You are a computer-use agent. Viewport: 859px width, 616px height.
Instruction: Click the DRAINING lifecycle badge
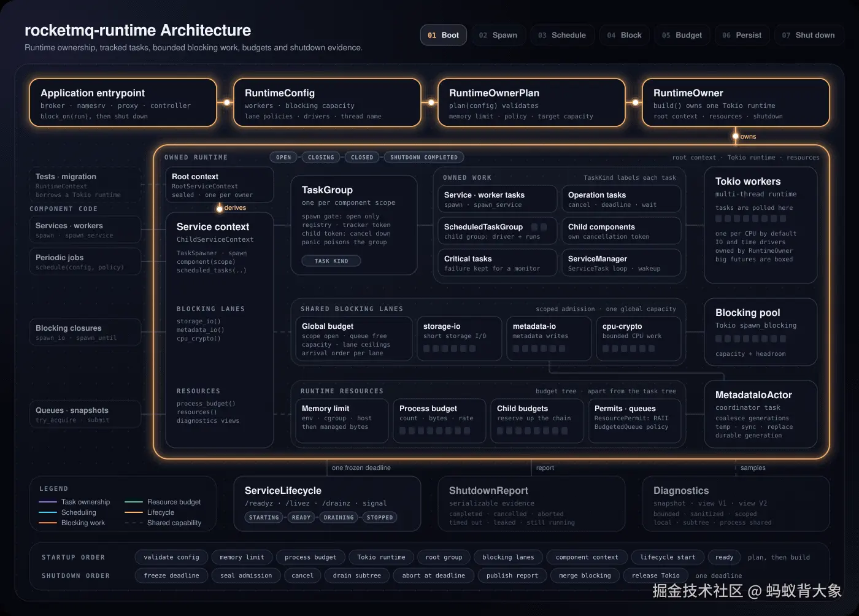(x=339, y=517)
